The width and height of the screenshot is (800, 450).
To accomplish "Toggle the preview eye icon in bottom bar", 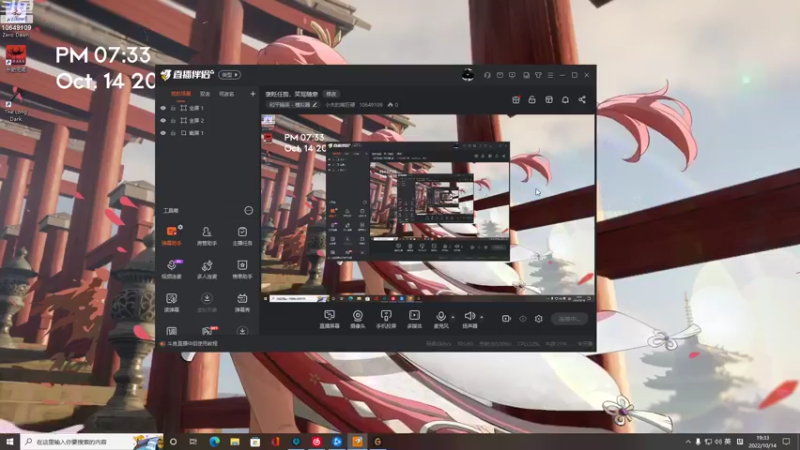I will 523,318.
